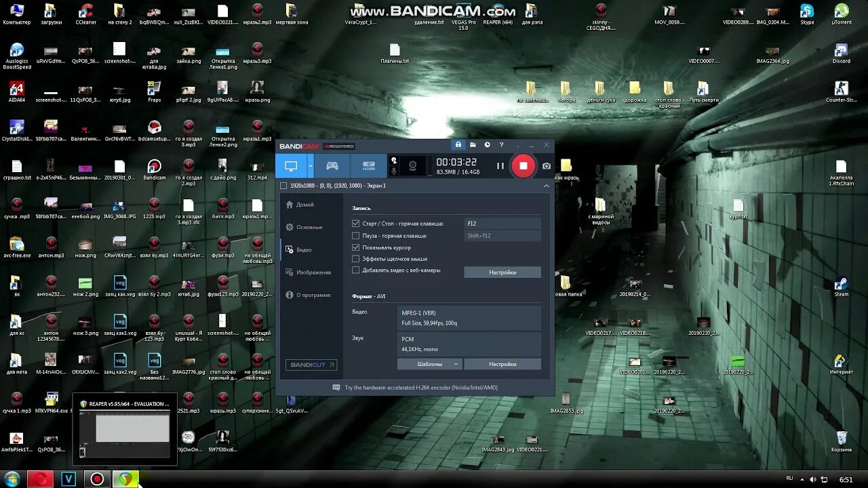The height and width of the screenshot is (488, 868).
Task: Enable Добавлять видео с веб-камеры checkbox
Action: click(x=355, y=270)
